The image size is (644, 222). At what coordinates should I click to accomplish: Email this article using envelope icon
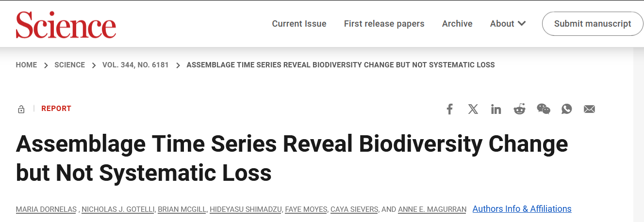(589, 109)
